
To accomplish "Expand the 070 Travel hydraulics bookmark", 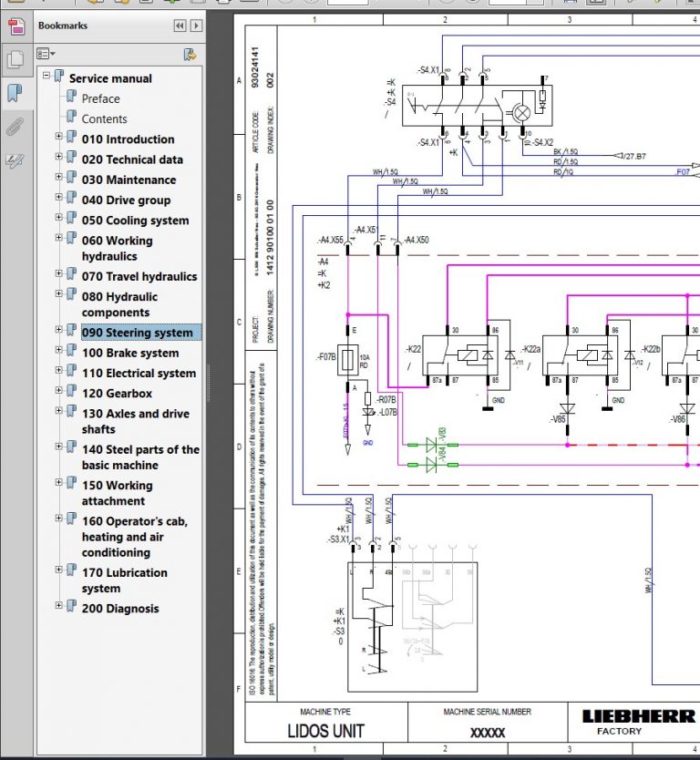I will (x=59, y=275).
